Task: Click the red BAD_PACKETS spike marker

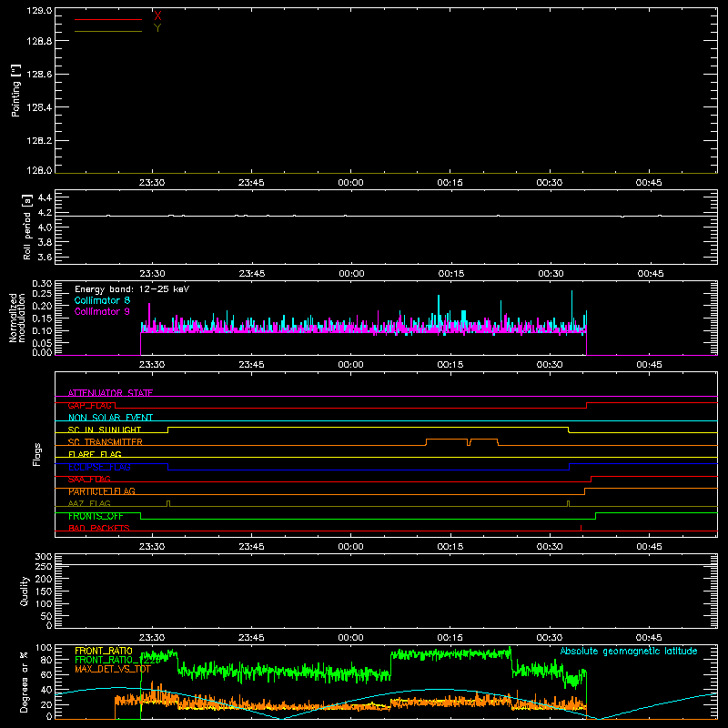Action: pos(581,528)
